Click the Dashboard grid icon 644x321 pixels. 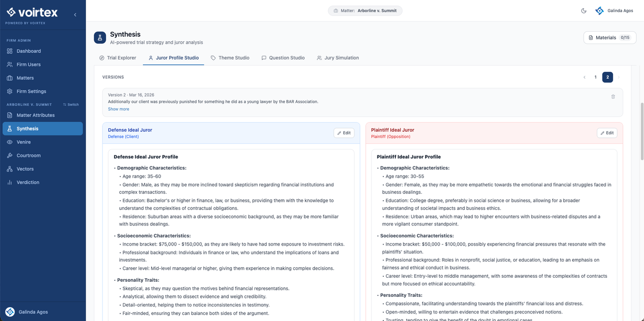(10, 51)
